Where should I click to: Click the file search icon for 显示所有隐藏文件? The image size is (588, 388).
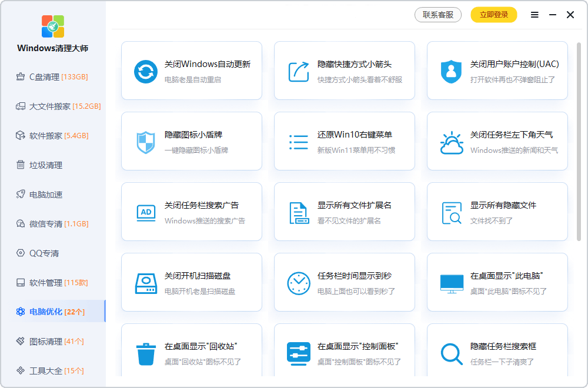[x=452, y=213]
